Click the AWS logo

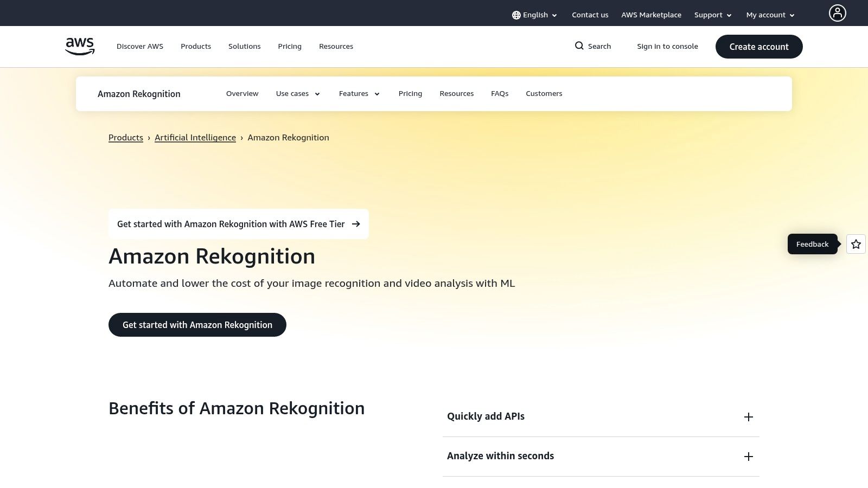point(79,46)
